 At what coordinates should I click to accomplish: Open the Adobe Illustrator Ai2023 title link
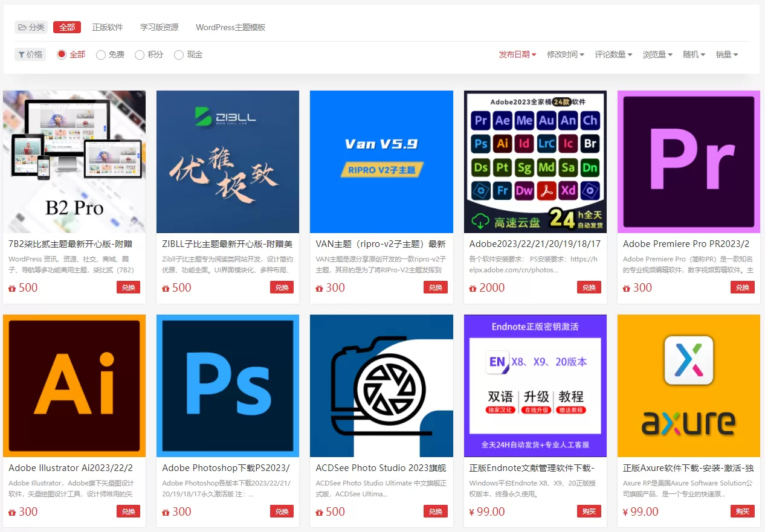[71, 468]
